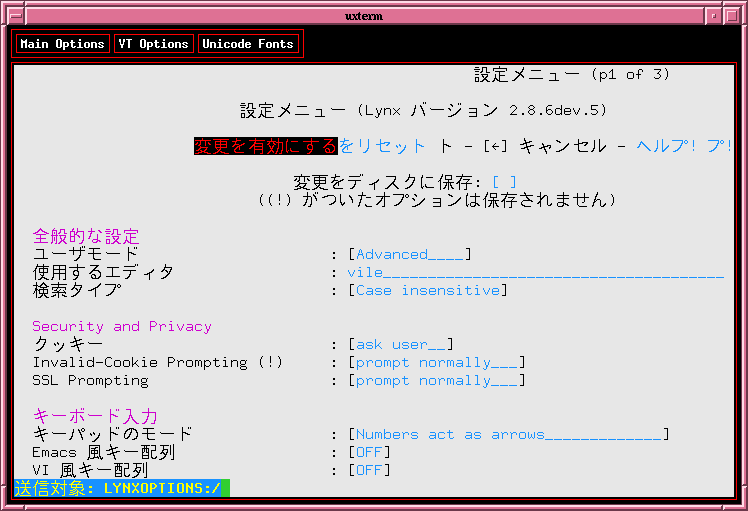Click the maximize button in the title bar
The width and height of the screenshot is (748, 511).
733,15
